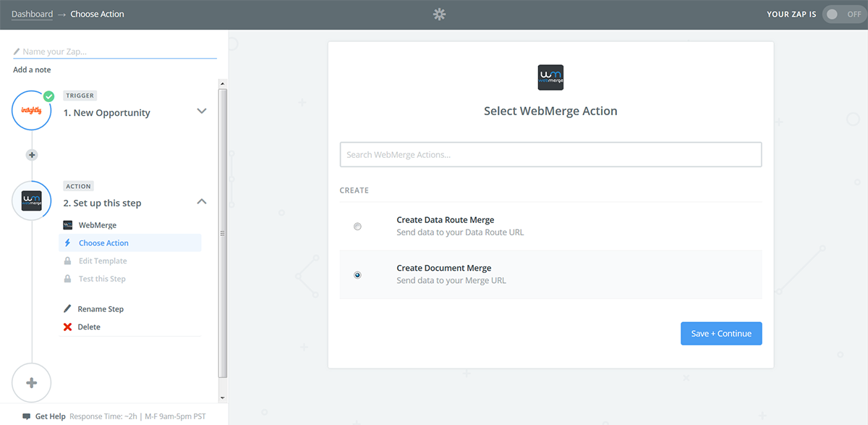Viewport: 868px width, 425px height.
Task: Click the Select WebMerge Action heading
Action: point(550,111)
